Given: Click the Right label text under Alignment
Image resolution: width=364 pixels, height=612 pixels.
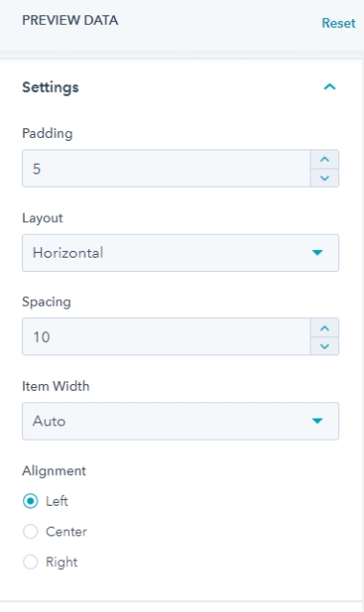Looking at the screenshot, I should [61, 562].
